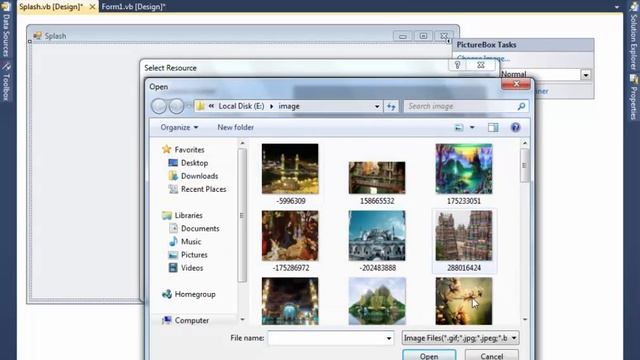Open the Properties side panel
The height and width of the screenshot is (360, 640).
(634, 98)
